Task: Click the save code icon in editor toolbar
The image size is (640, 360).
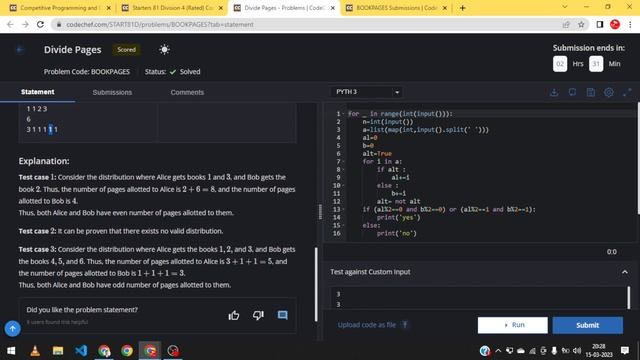Action: click(x=591, y=92)
